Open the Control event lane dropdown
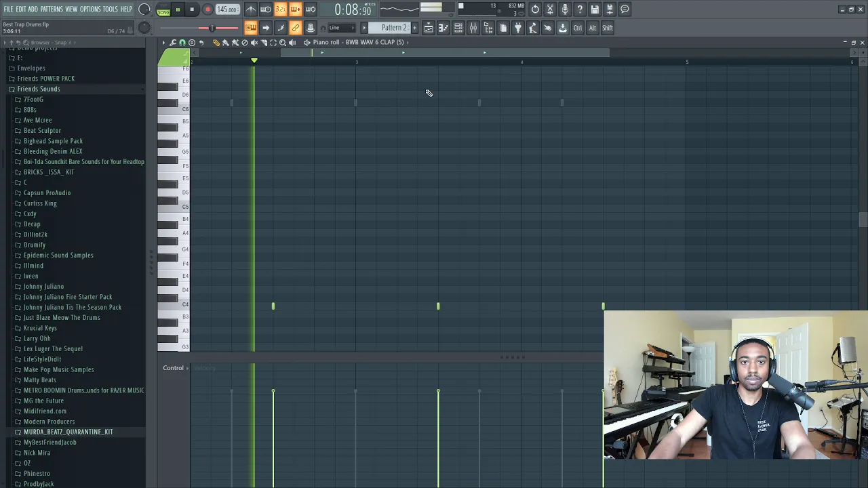868x488 pixels. point(175,367)
